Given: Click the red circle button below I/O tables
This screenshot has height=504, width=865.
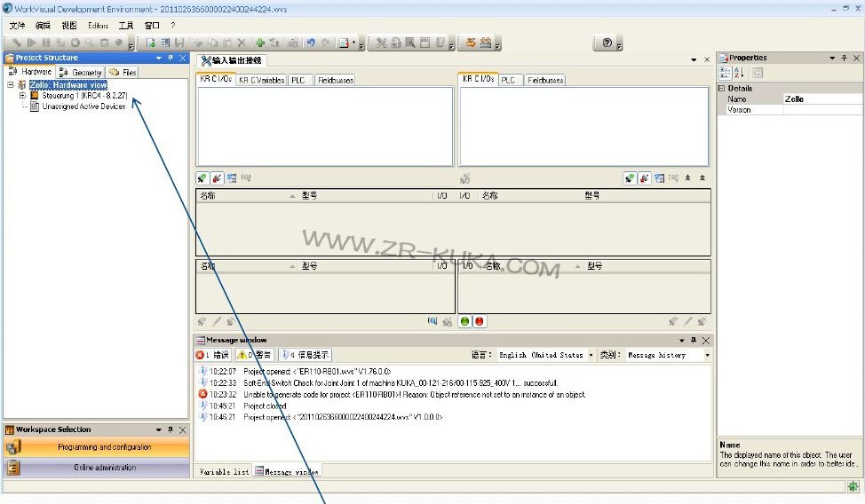Looking at the screenshot, I should click(480, 321).
